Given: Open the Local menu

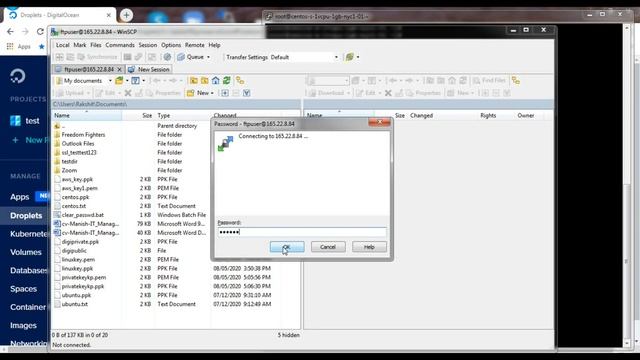Looking at the screenshot, I should pos(62,45).
